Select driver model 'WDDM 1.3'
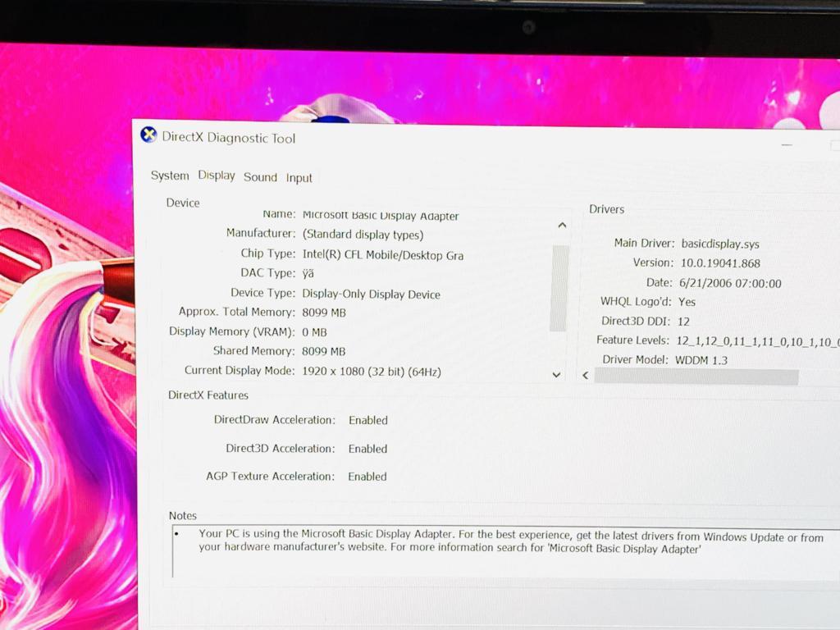Screen dimensions: 840x630 point(701,360)
